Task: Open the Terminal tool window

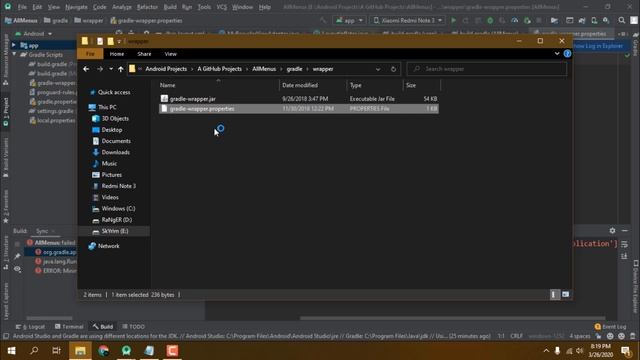Action: pos(69,327)
